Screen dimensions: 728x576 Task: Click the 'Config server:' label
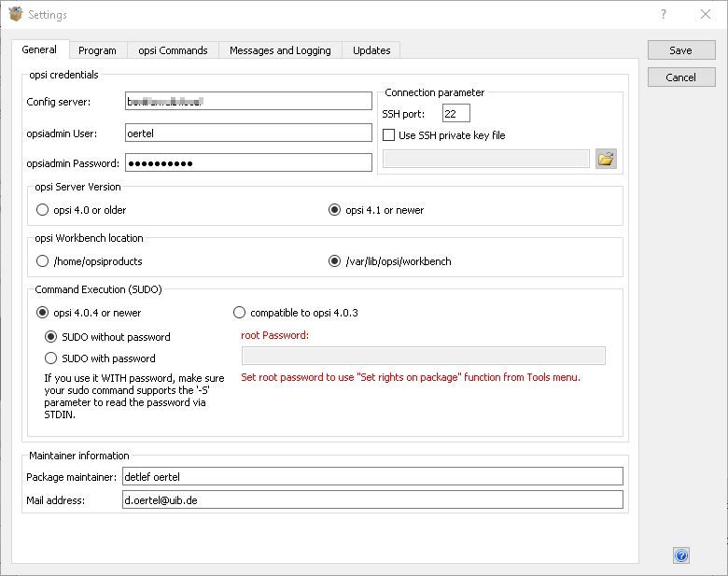(59, 102)
